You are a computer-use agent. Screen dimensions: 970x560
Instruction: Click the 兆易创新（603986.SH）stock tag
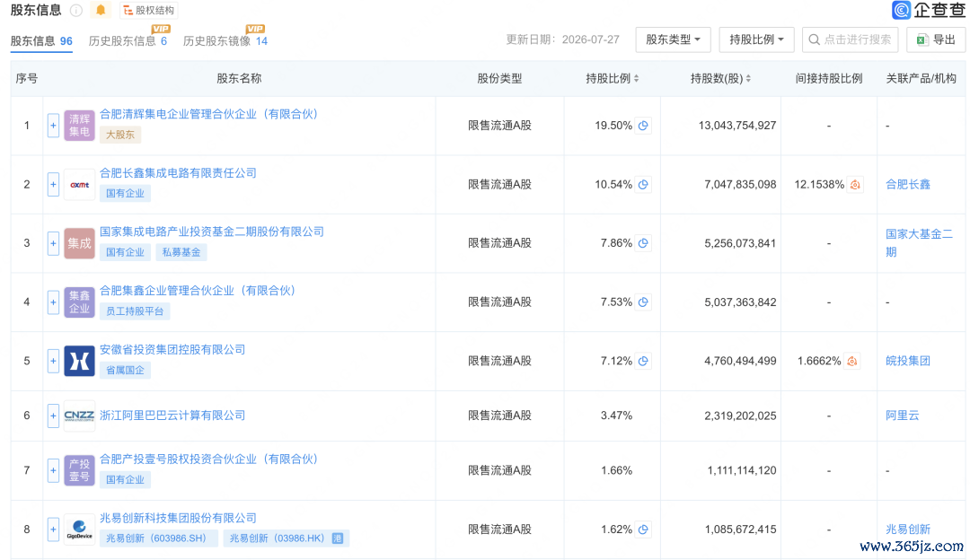tap(158, 538)
